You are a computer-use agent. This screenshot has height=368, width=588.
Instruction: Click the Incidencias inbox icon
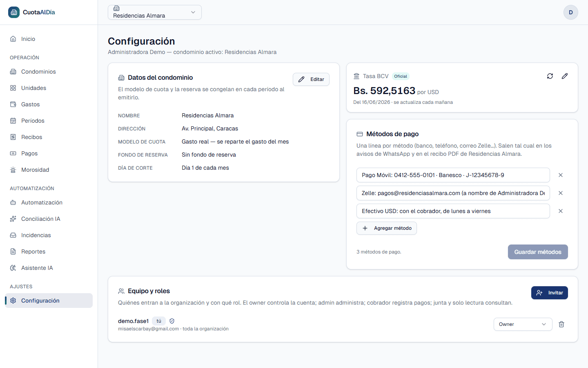tap(13, 235)
